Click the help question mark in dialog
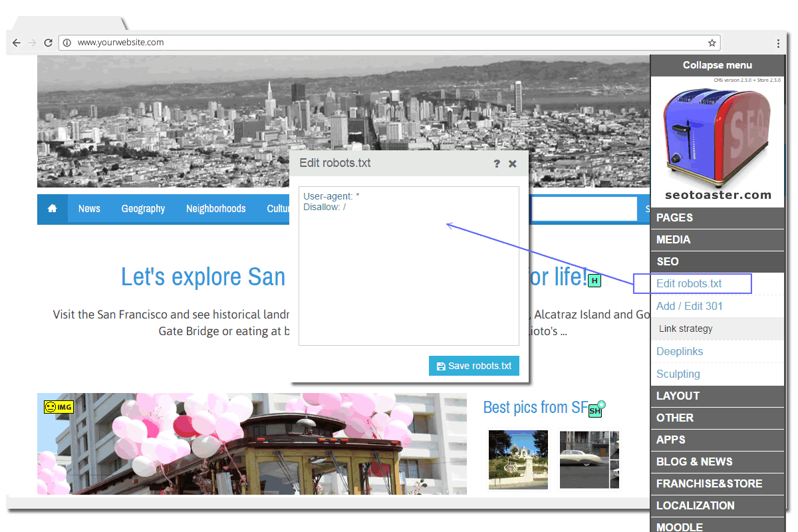This screenshot has width=798, height=532. pyautogui.click(x=497, y=164)
